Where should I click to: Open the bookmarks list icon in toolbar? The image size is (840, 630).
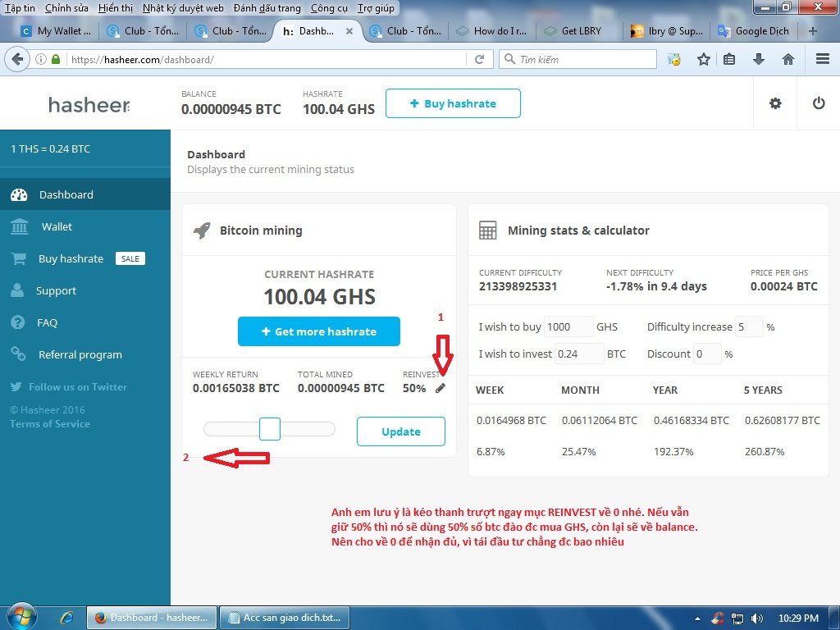pos(729,59)
